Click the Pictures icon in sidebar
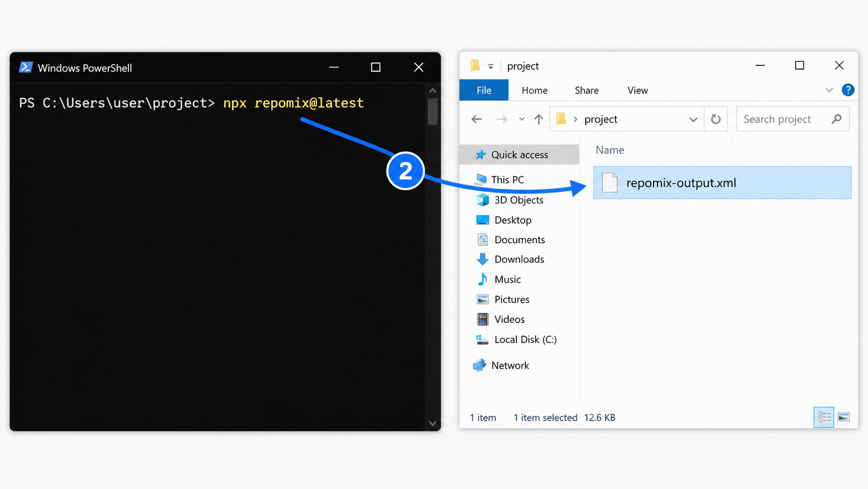Screen dimensions: 868x489 [483, 299]
